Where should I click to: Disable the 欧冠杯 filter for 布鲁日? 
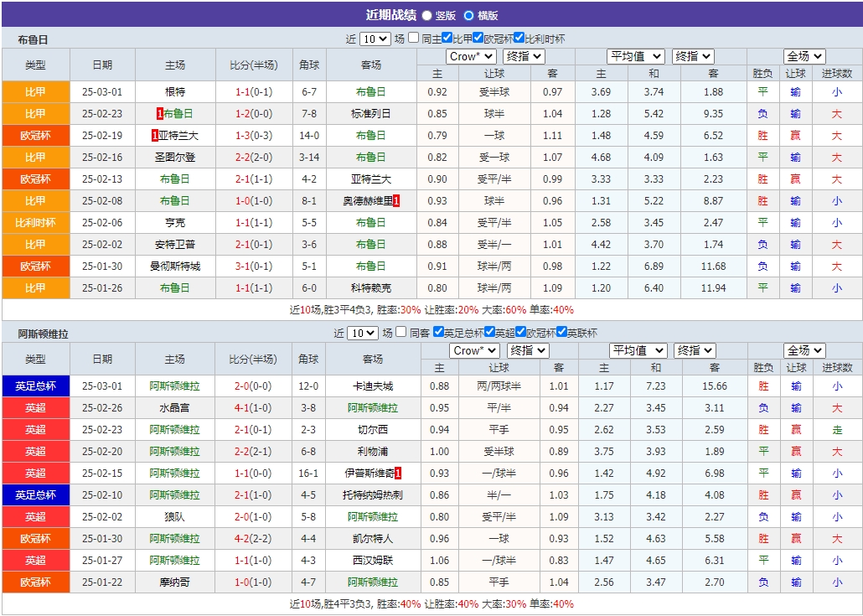pyautogui.click(x=478, y=37)
